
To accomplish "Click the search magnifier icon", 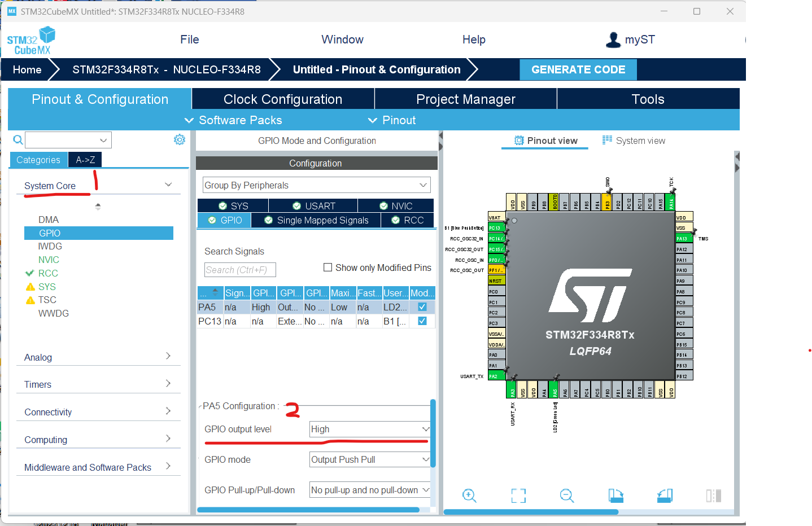I will (18, 139).
